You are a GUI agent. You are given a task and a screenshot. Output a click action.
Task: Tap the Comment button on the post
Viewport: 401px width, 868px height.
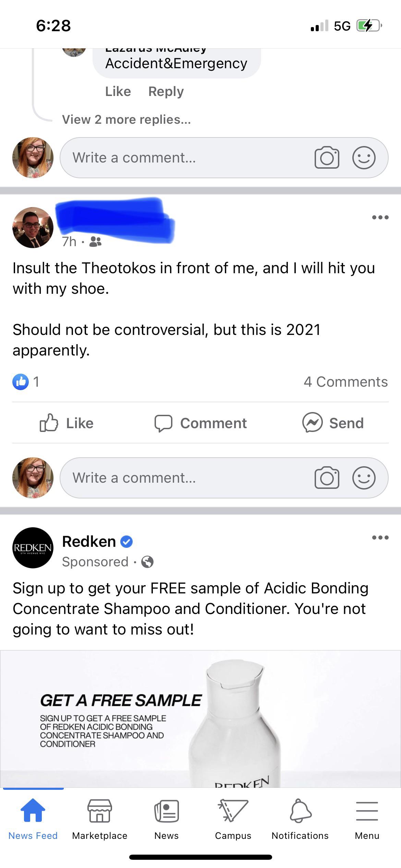201,423
